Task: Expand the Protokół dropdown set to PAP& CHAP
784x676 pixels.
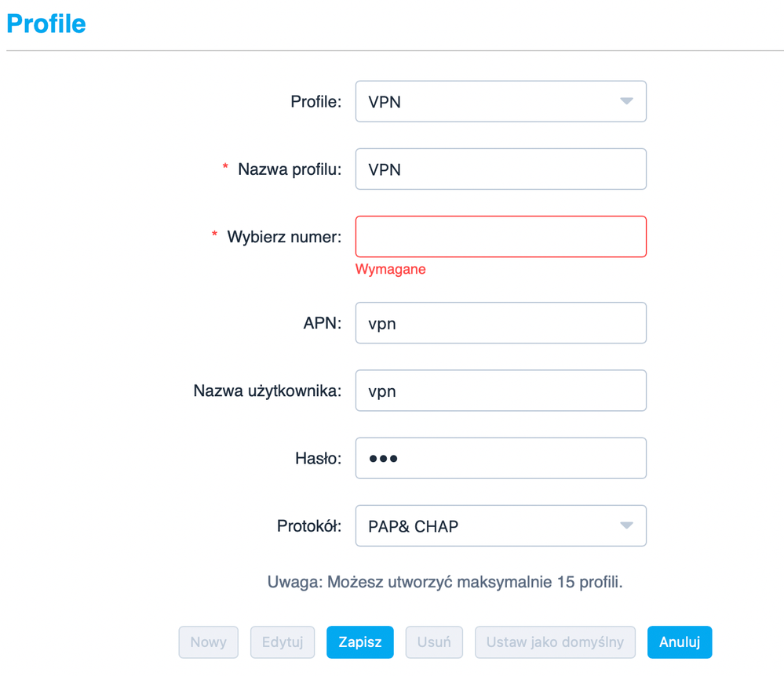Action: (500, 525)
